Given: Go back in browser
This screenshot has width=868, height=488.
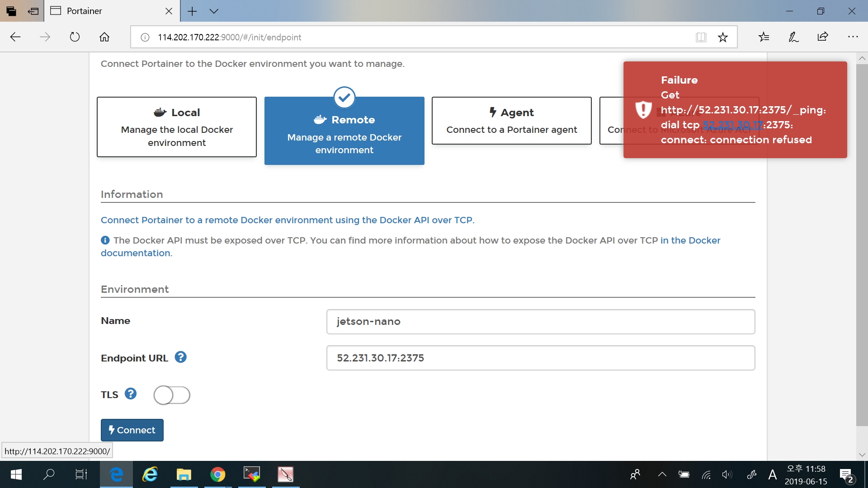Looking at the screenshot, I should click(x=15, y=37).
